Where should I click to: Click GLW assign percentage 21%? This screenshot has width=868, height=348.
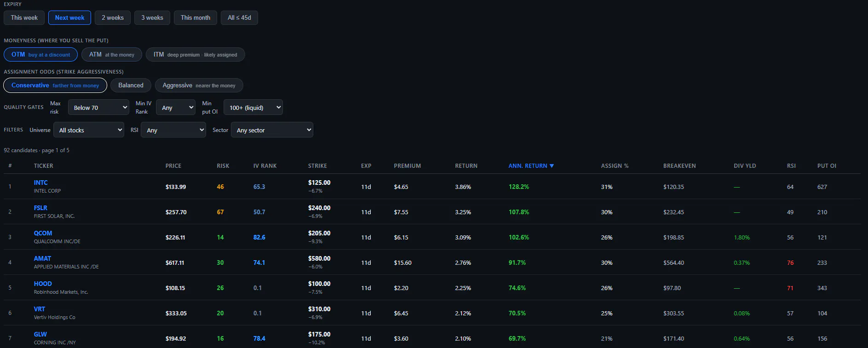[x=606, y=339]
